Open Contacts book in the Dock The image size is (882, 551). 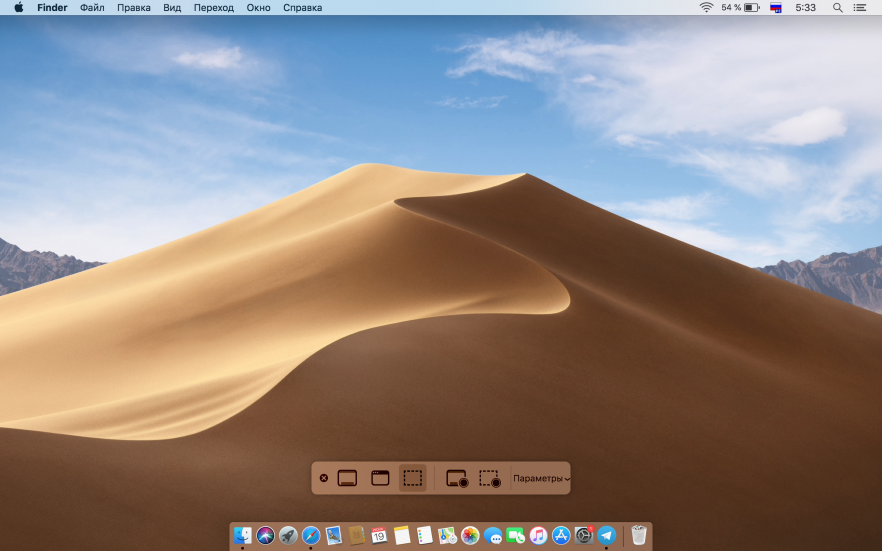pyautogui.click(x=356, y=535)
